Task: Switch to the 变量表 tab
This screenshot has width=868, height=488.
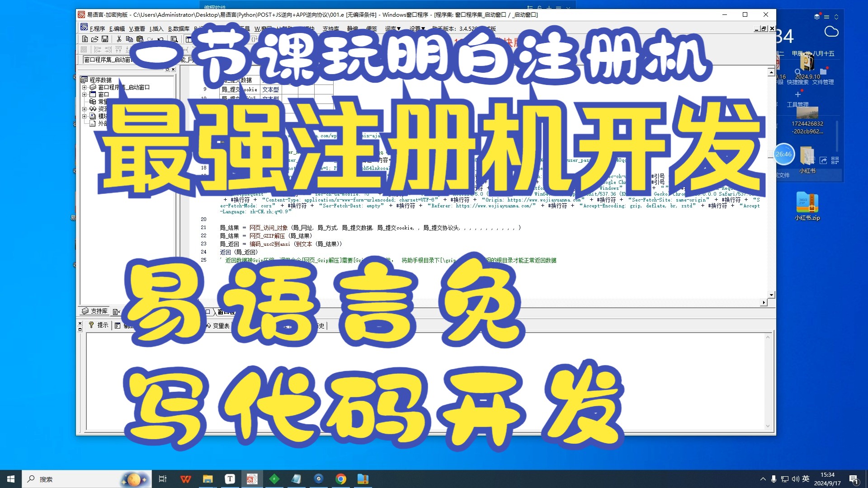Action: point(218,325)
